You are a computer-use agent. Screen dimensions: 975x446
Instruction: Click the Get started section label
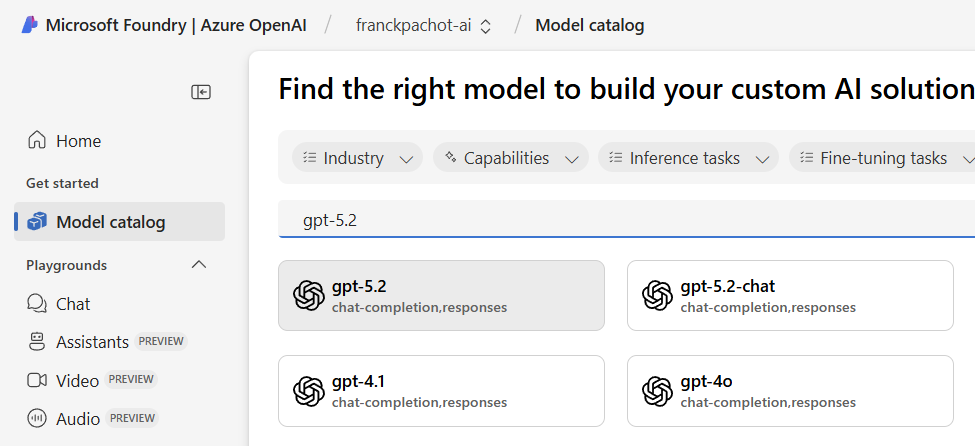click(62, 184)
